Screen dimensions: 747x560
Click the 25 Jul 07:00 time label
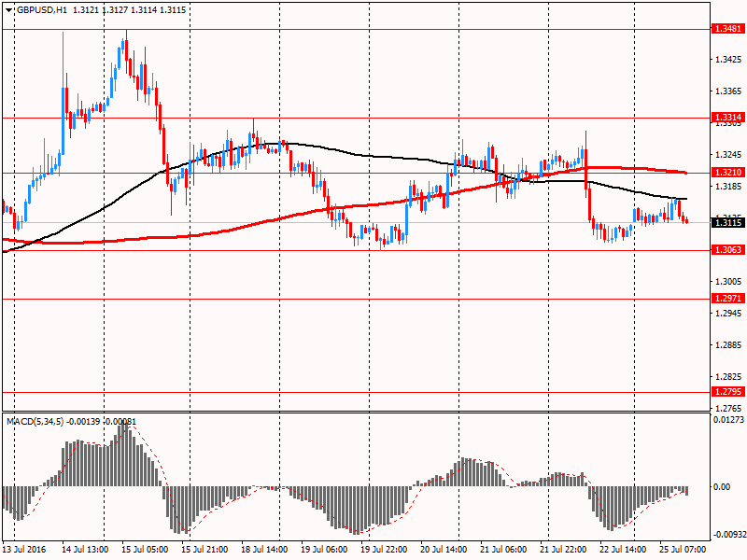click(x=683, y=550)
